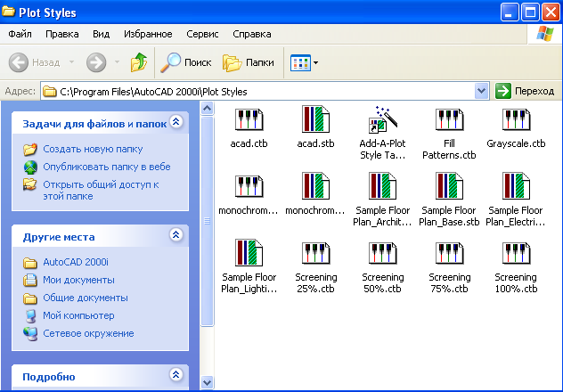Open the Search (Поиск) toolbar button
This screenshot has height=392, width=563.
(185, 62)
